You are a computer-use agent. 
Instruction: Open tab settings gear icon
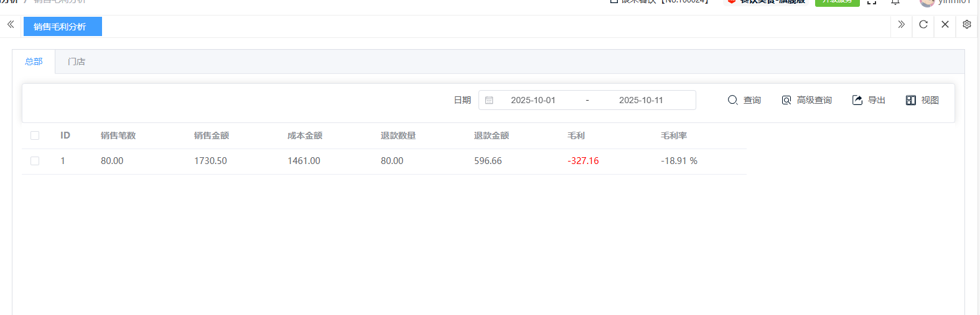pyautogui.click(x=966, y=25)
